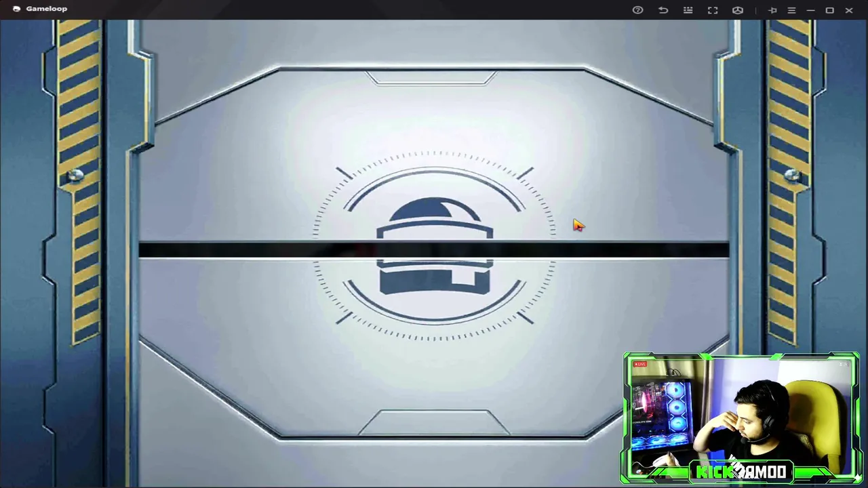This screenshot has width=868, height=488.
Task: Click the streamer webcam overlay
Action: [741, 418]
